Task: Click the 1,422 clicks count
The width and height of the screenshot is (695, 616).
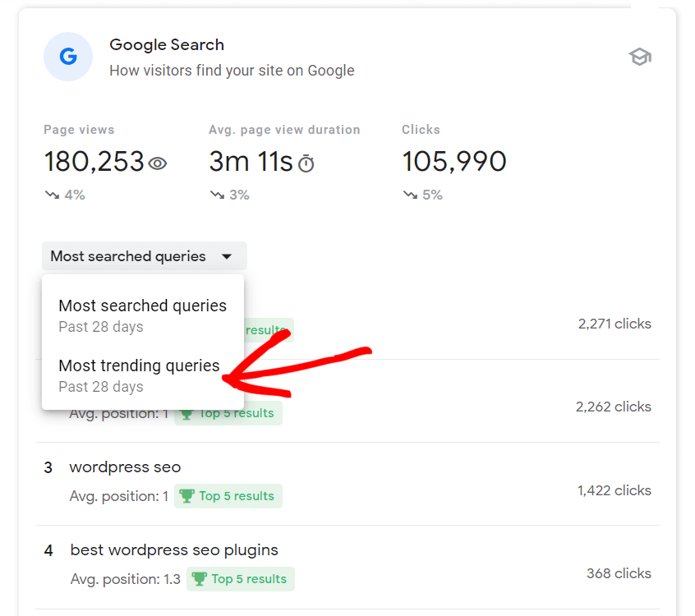Action: (x=614, y=490)
